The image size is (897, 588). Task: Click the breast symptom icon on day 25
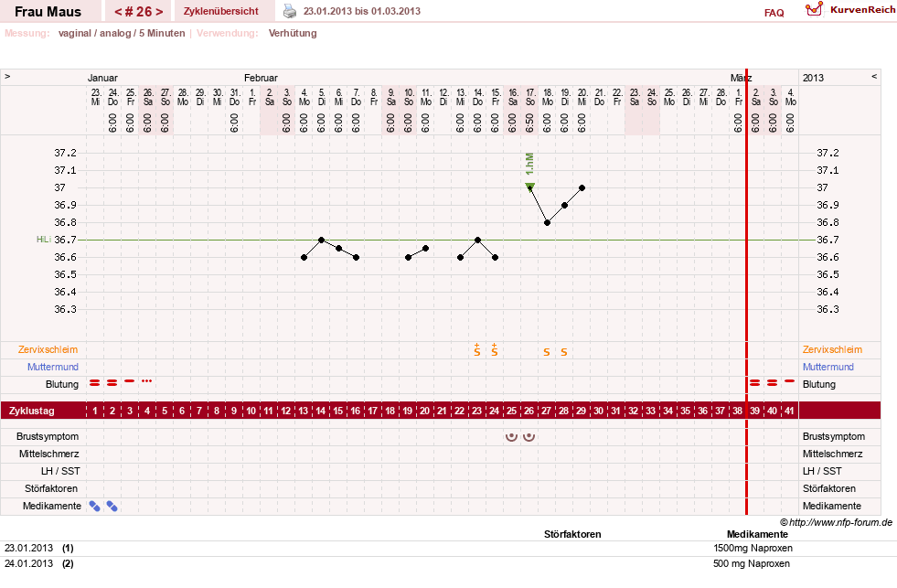(511, 437)
